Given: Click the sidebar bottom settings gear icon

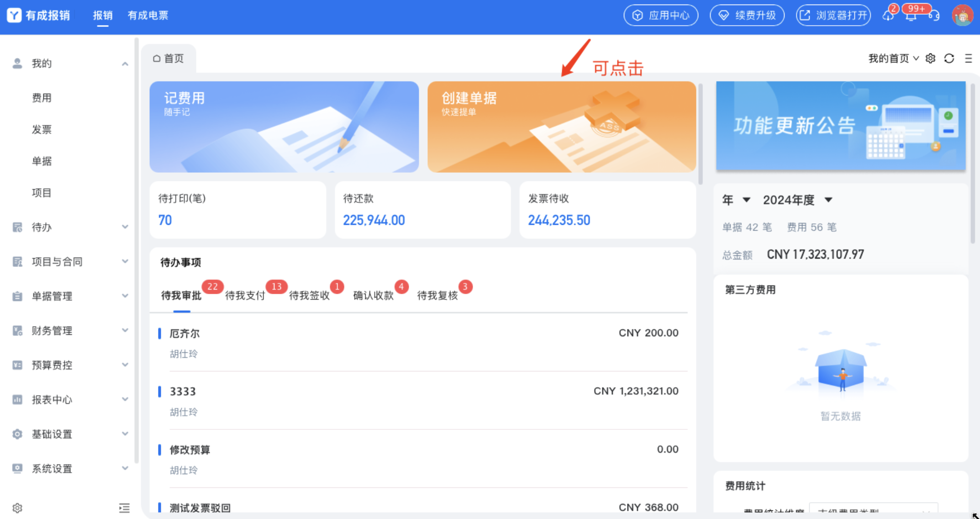Looking at the screenshot, I should click(x=17, y=508).
